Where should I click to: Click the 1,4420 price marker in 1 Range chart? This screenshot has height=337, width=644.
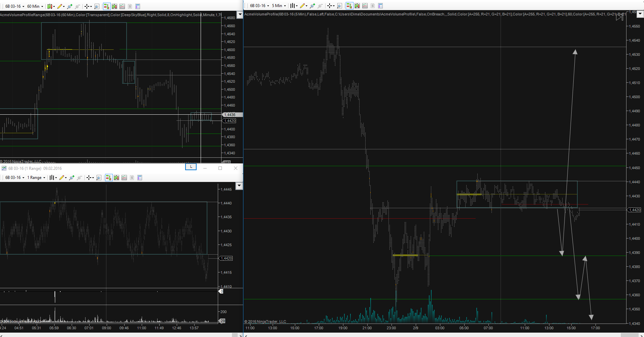[x=226, y=258]
